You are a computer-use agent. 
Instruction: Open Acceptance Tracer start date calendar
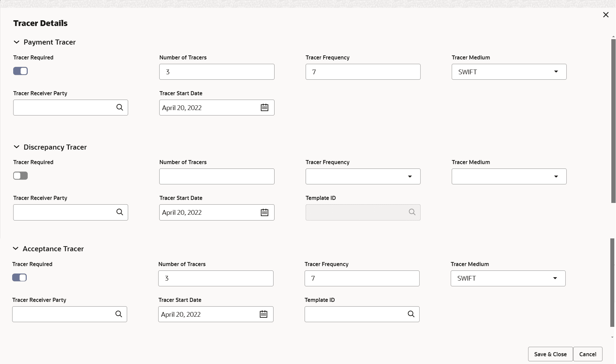click(x=263, y=314)
